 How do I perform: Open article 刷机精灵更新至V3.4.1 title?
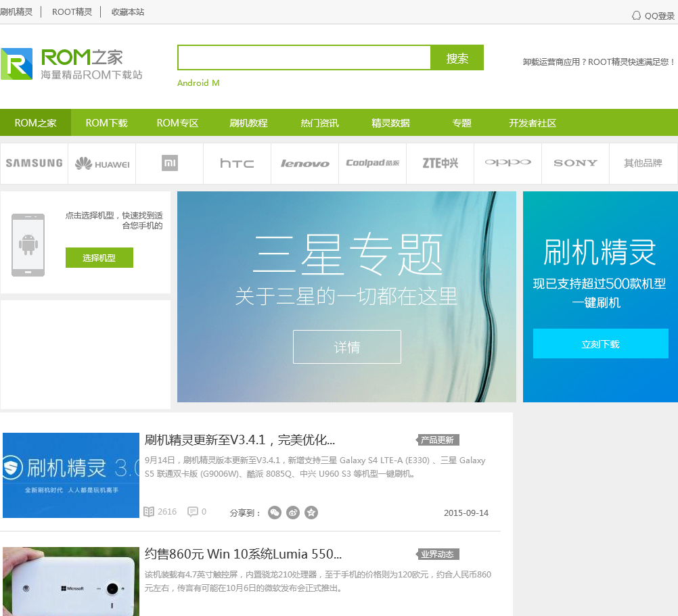tap(240, 440)
